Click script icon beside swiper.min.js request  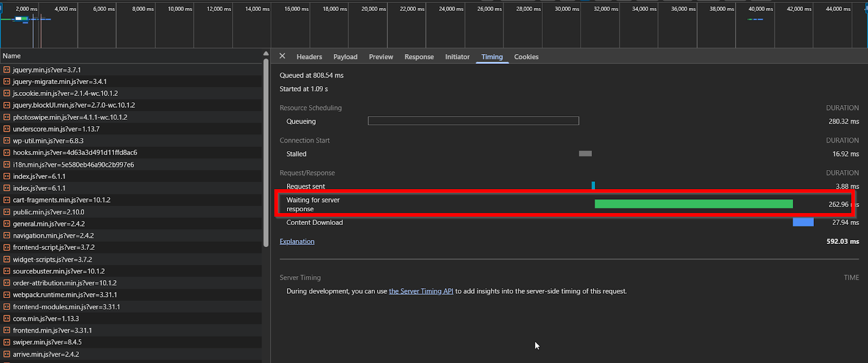click(7, 342)
